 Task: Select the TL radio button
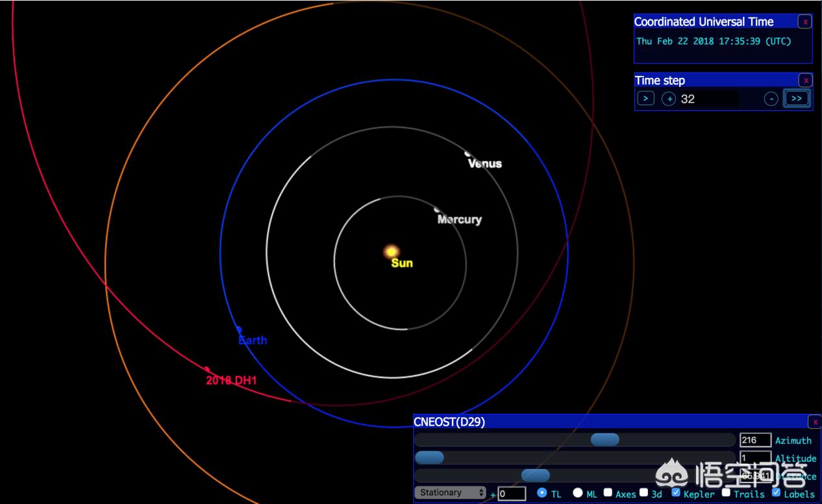[x=542, y=493]
